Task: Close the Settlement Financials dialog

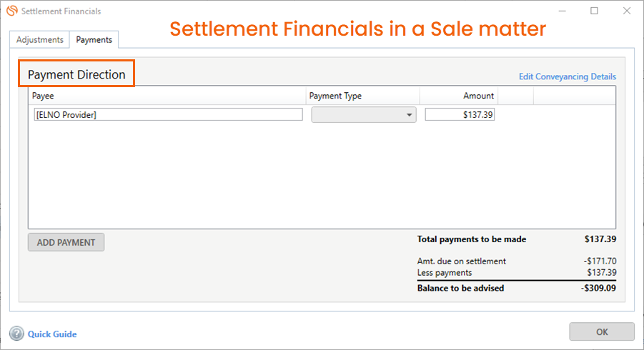Action: tap(626, 11)
